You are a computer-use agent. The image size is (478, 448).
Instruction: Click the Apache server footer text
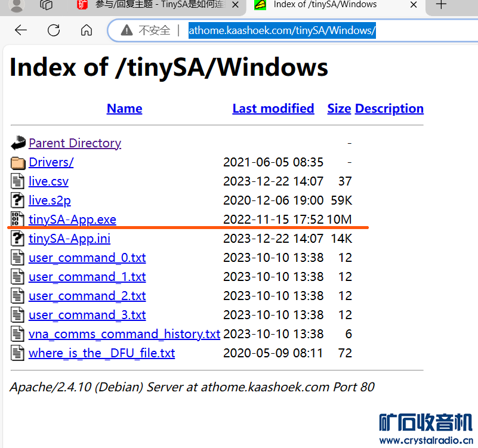coord(192,387)
